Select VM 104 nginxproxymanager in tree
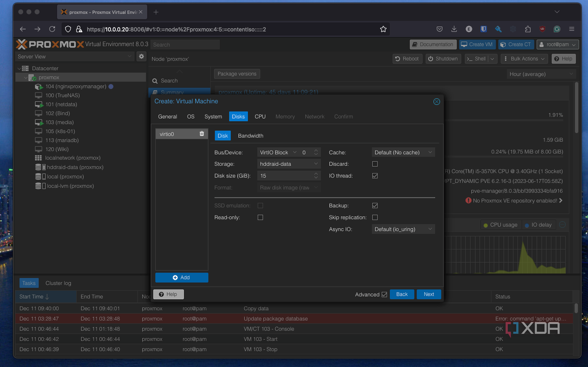Image resolution: width=588 pixels, height=367 pixels. (x=75, y=86)
